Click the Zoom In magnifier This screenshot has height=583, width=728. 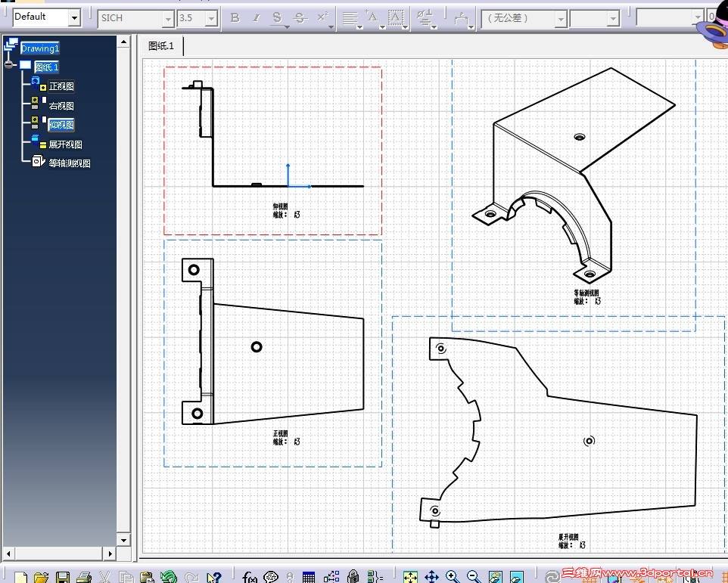pyautogui.click(x=453, y=578)
